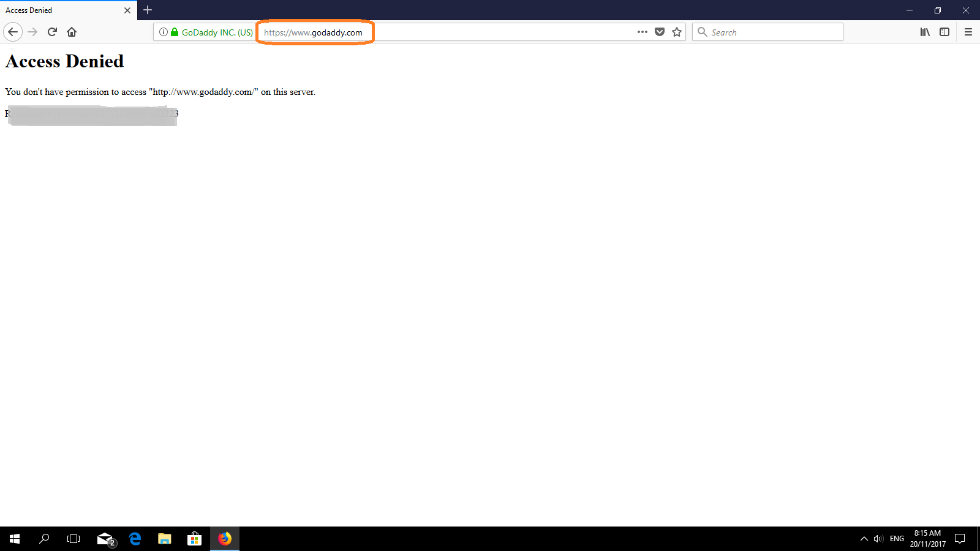The height and width of the screenshot is (551, 980).
Task: Click the forward navigation arrow
Action: point(32,32)
